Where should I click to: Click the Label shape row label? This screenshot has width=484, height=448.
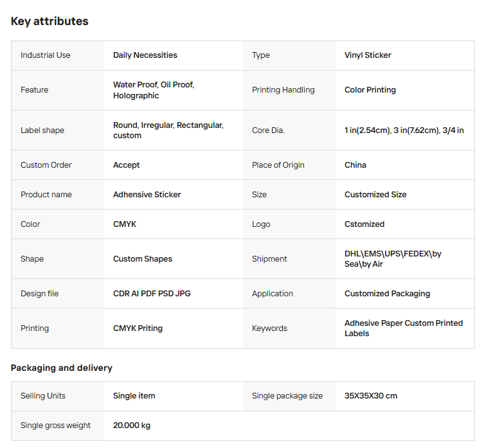coord(42,130)
